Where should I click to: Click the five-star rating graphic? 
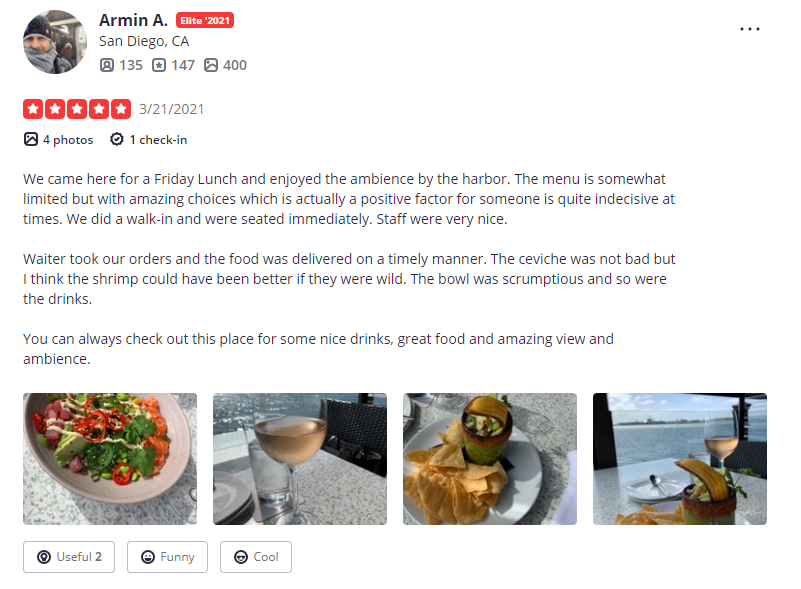point(77,109)
